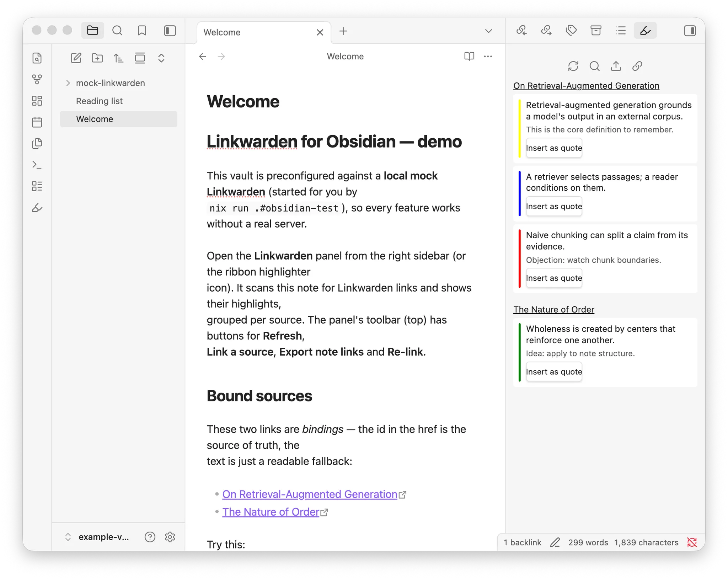Toggle editing mode pencil in status bar
728x579 pixels.
click(x=555, y=543)
